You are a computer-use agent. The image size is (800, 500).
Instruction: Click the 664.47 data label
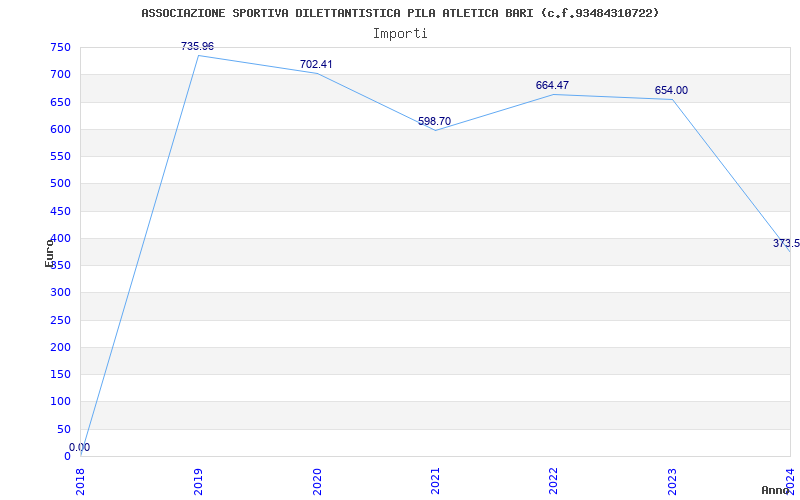552,85
